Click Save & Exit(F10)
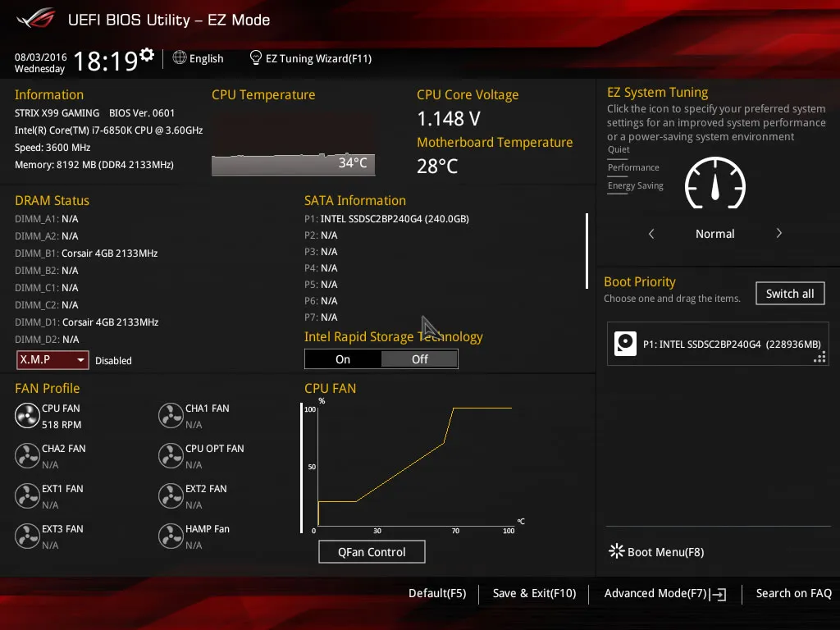The height and width of the screenshot is (630, 840). tap(534, 593)
